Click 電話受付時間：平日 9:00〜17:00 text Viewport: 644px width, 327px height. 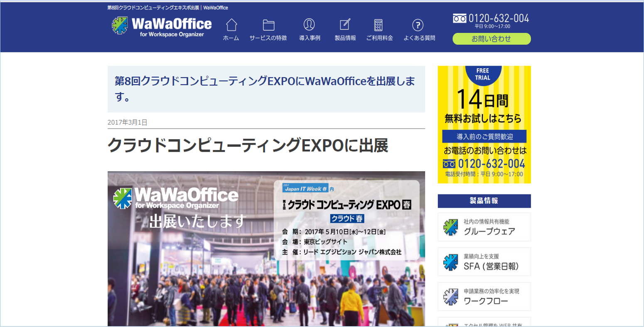tap(484, 175)
